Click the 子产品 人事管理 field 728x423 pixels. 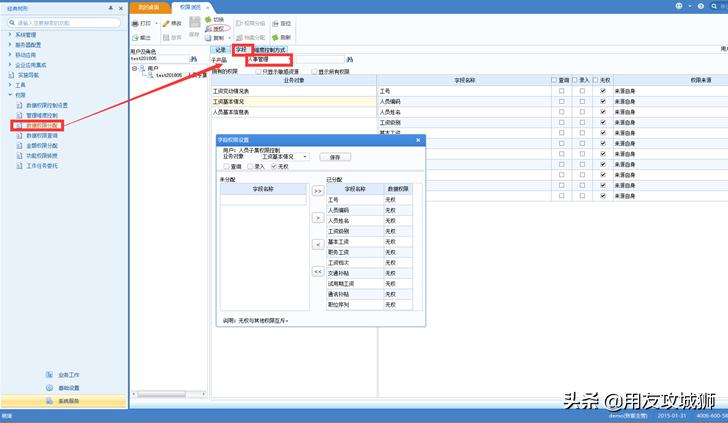coord(269,59)
